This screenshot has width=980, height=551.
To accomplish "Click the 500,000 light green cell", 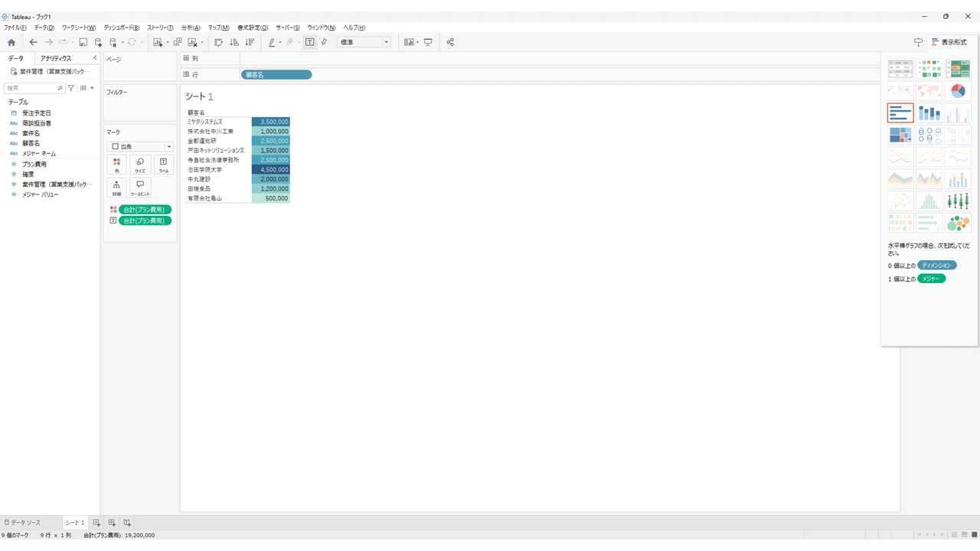I will [x=270, y=198].
